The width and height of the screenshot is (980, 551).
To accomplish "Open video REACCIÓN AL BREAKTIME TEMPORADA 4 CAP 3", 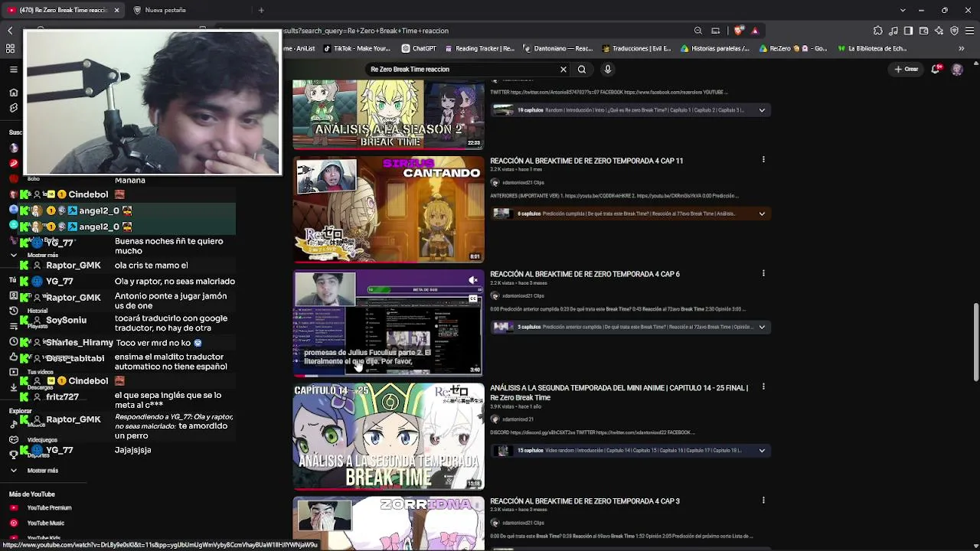I will pos(585,501).
